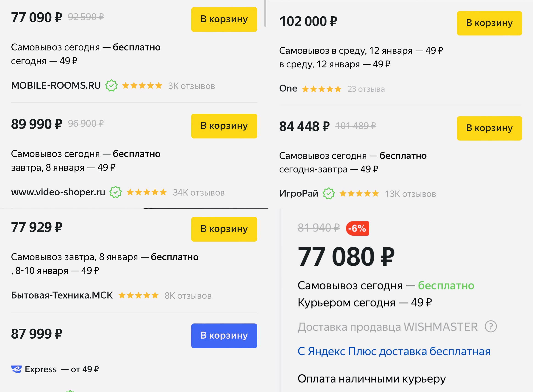This screenshot has height=392, width=533.
Task: Add the 89 990 ₽ offer to cart
Action: [224, 126]
